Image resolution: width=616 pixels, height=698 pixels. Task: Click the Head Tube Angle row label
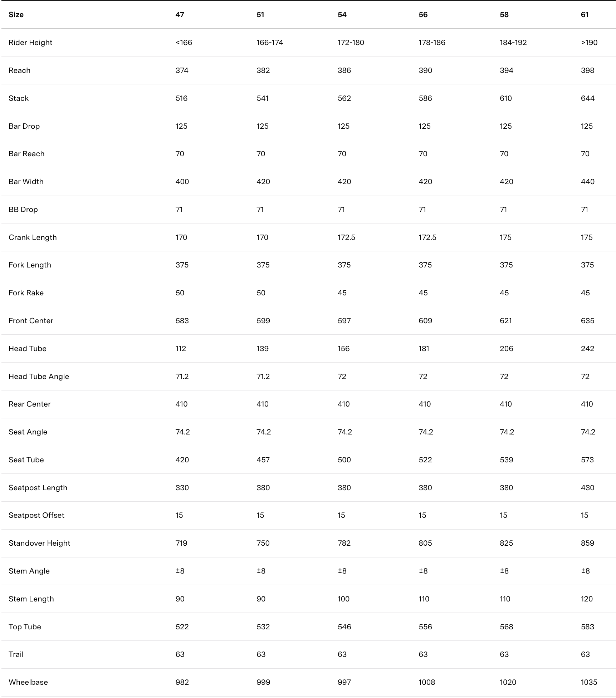(x=39, y=377)
